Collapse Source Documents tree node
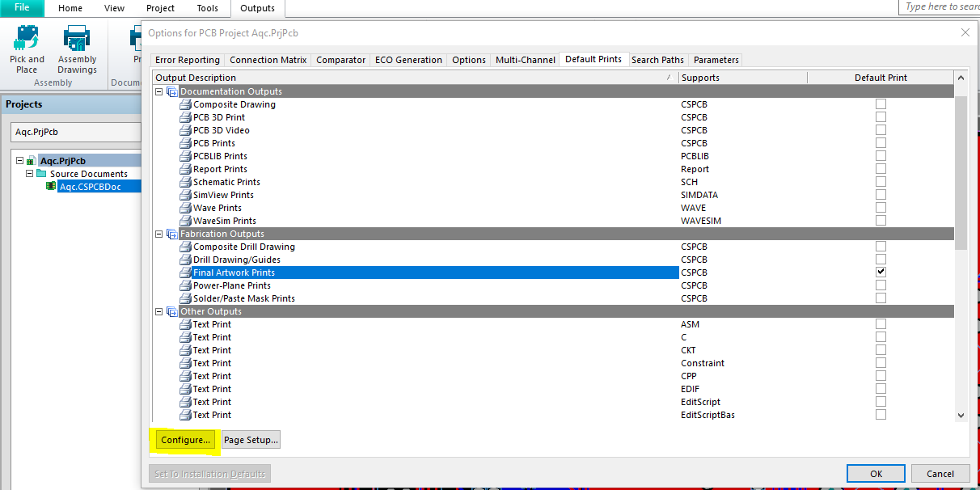The width and height of the screenshot is (980, 490). click(x=30, y=173)
